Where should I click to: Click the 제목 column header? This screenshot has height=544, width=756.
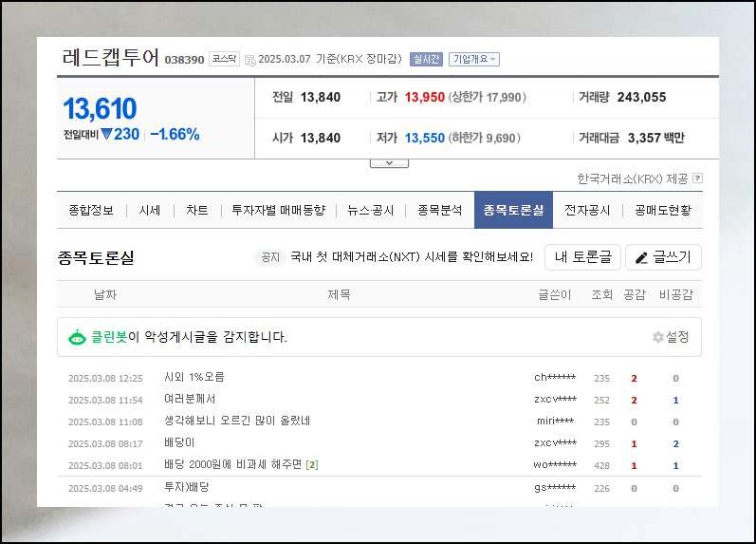coord(339,294)
